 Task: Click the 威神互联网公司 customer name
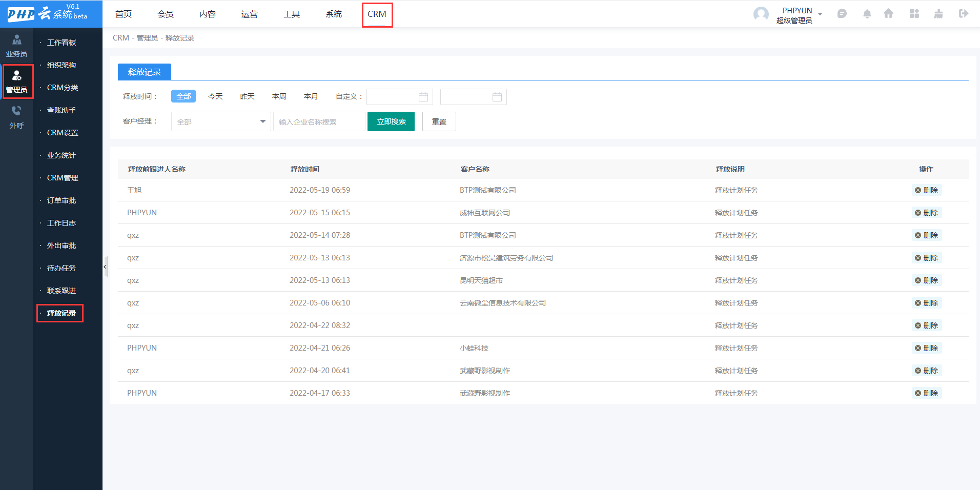coord(485,213)
